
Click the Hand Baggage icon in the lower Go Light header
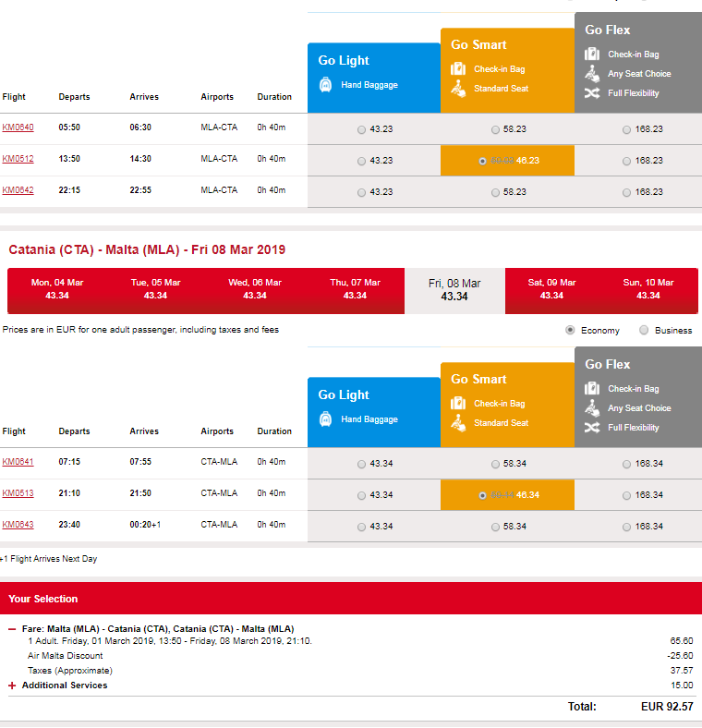pos(325,419)
